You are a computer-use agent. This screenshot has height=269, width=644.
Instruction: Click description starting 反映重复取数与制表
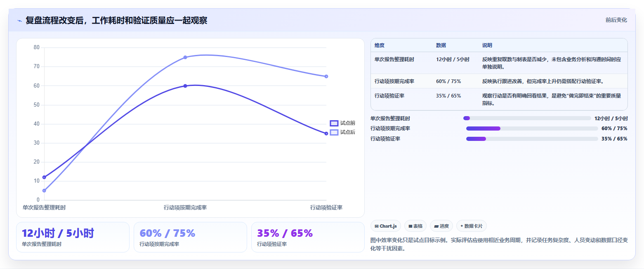coord(552,63)
